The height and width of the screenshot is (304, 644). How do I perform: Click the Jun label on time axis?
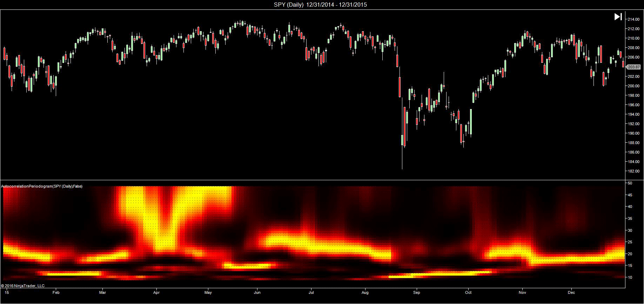click(x=257, y=292)
